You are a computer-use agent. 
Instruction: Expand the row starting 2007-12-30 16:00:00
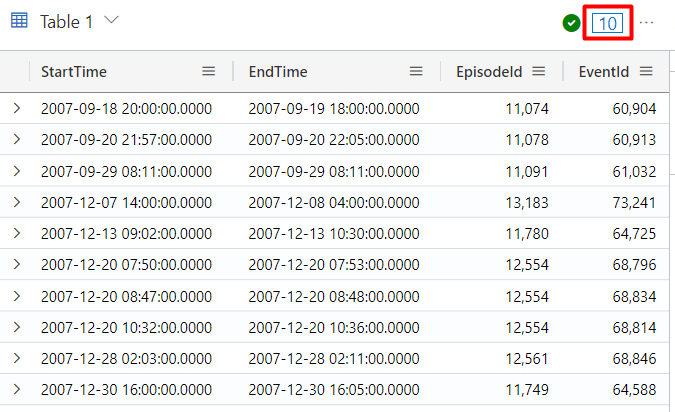click(17, 388)
